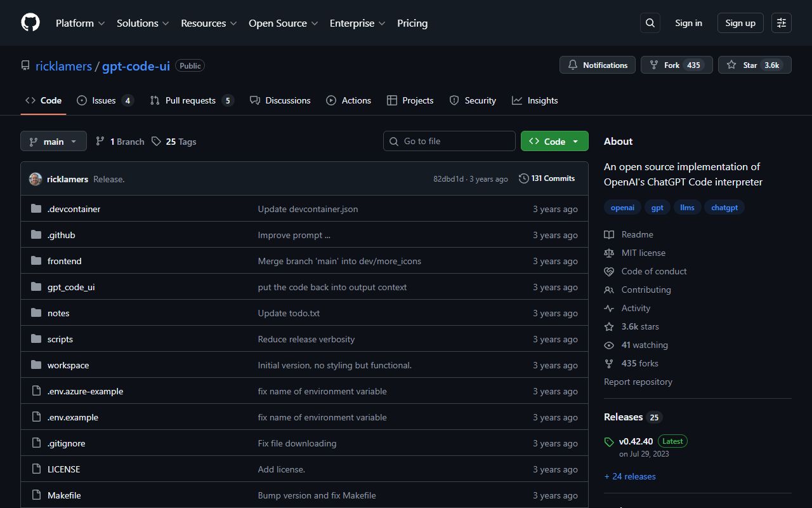Switch to the Pull requests tab
The height and width of the screenshot is (508, 812).
point(192,100)
